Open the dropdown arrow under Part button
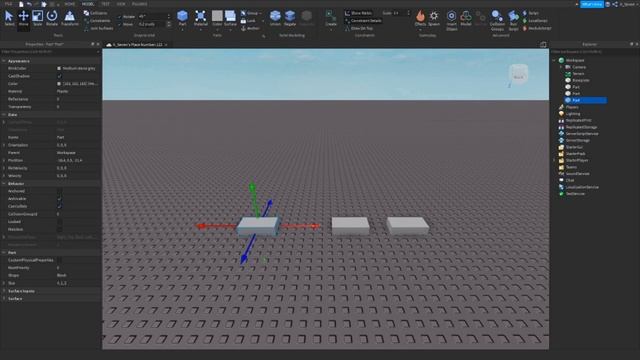Viewport: 640px width, 360px height. pos(182,29)
